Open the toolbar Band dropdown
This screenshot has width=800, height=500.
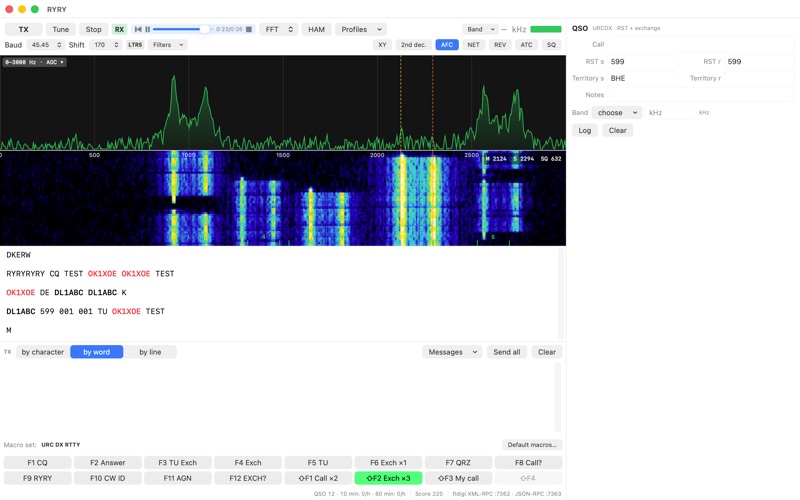[x=480, y=29]
